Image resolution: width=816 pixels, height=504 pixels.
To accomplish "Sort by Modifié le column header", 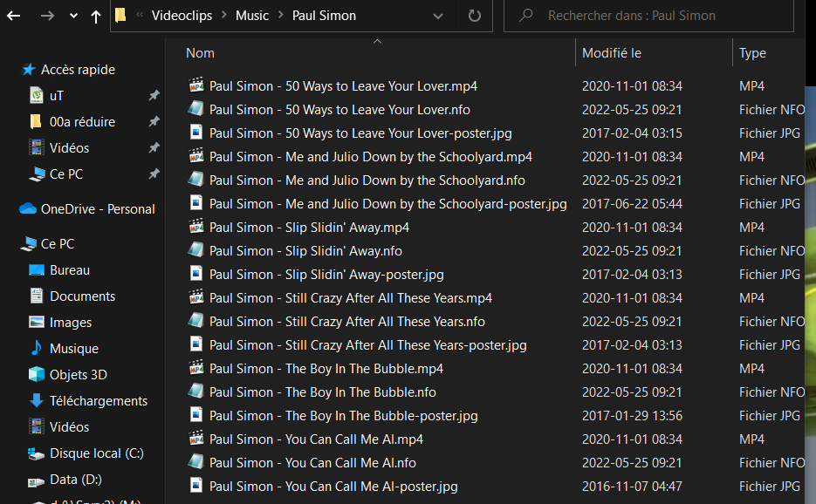I will pyautogui.click(x=612, y=53).
